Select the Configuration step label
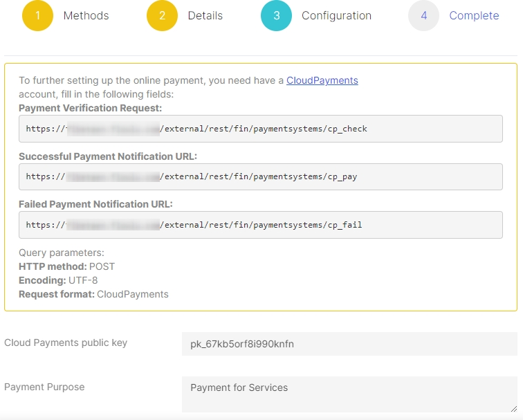This screenshot has height=420, width=523. tap(336, 16)
